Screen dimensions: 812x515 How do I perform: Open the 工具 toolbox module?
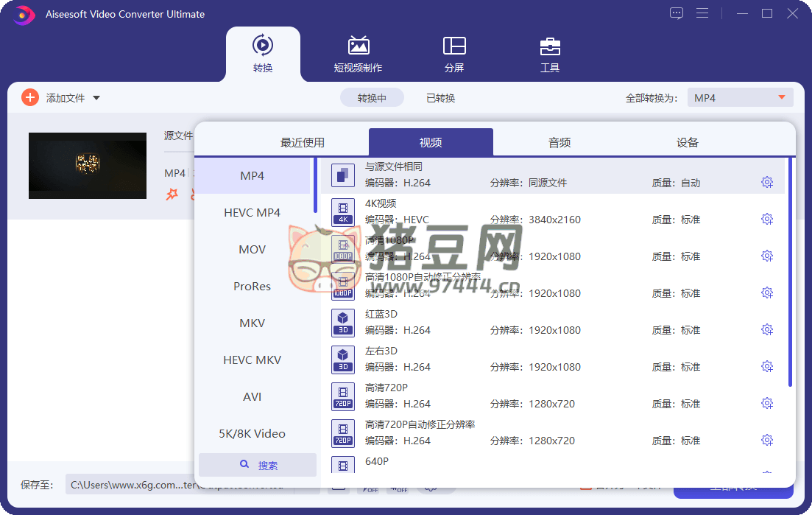549,54
